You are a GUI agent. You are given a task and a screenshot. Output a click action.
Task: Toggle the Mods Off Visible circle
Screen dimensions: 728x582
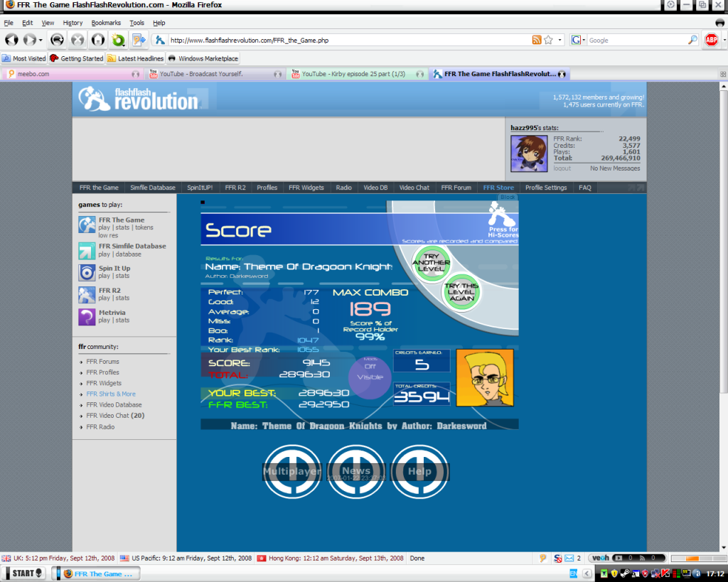(370, 376)
